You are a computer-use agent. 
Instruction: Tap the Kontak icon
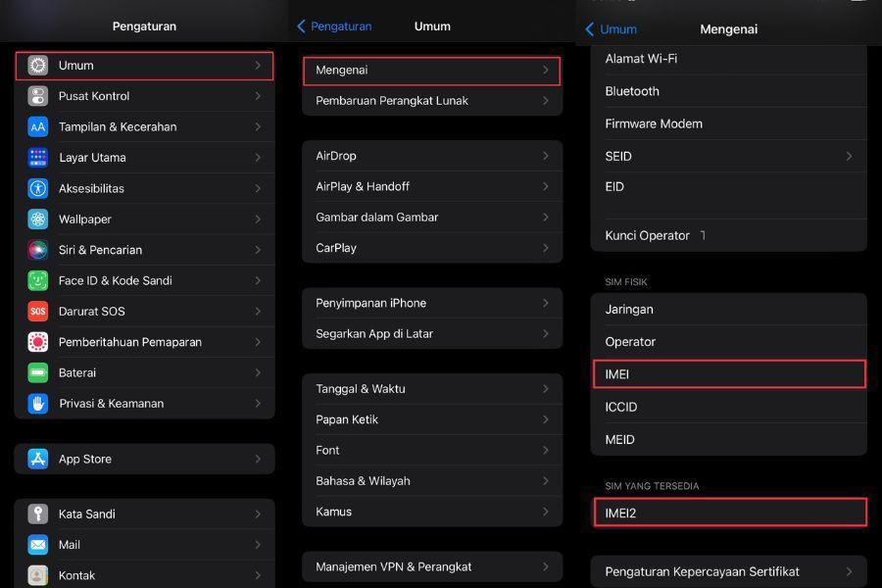pyautogui.click(x=37, y=575)
